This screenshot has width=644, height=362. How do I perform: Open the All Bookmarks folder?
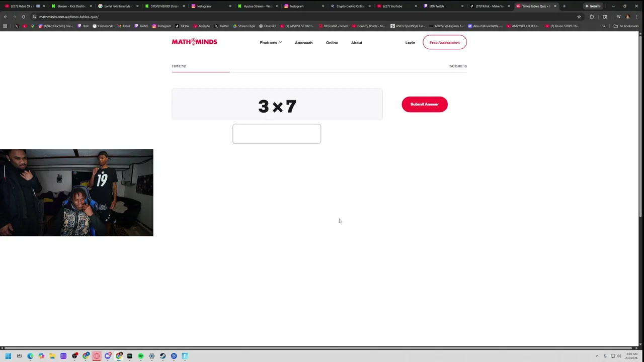(x=626, y=26)
